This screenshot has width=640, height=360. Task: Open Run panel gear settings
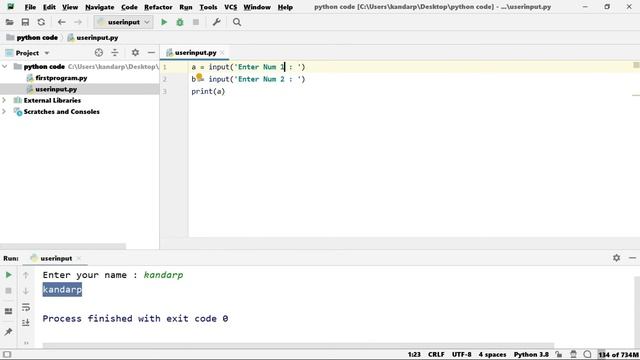click(x=616, y=258)
